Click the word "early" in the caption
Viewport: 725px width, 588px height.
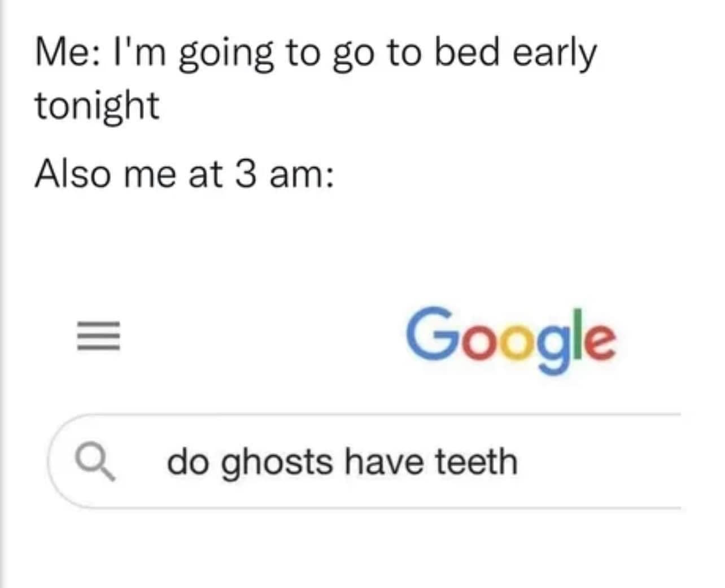[554, 54]
